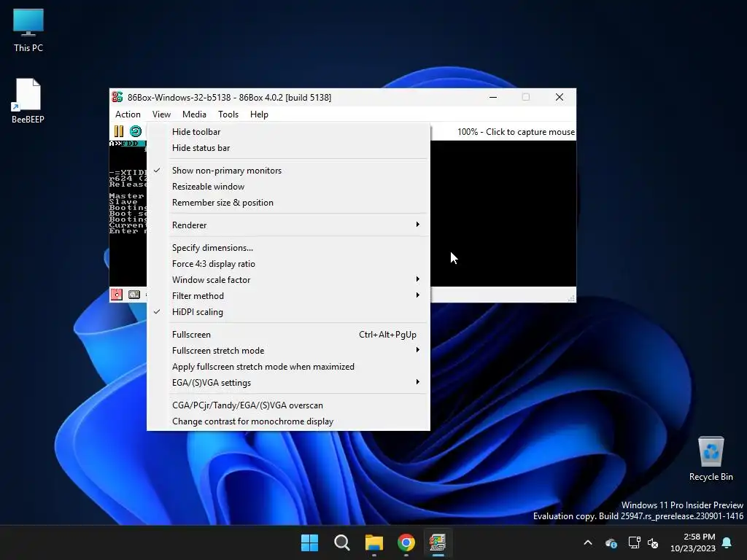Expand the Renderer submenu
747x560 pixels.
(288, 225)
